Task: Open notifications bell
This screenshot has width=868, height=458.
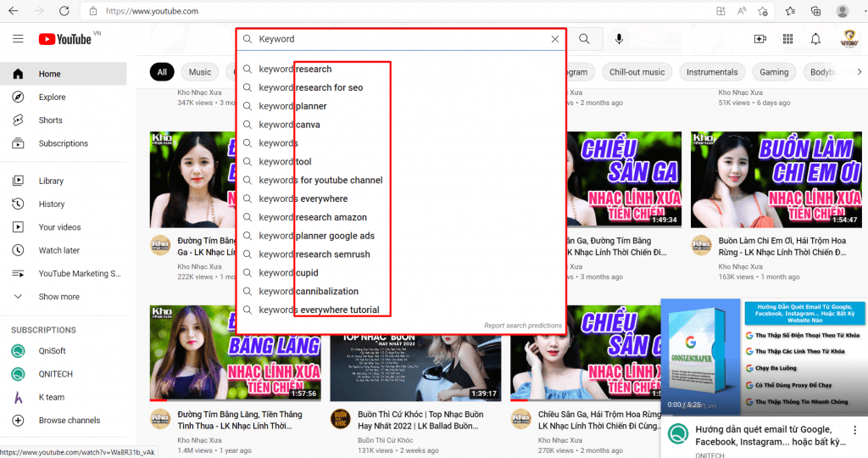Action: point(815,39)
